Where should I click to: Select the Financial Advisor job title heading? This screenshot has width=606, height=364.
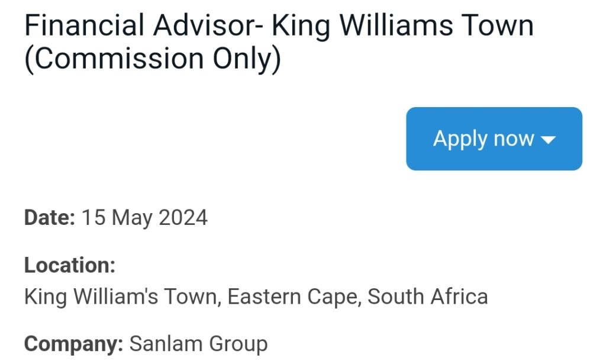pyautogui.click(x=279, y=42)
